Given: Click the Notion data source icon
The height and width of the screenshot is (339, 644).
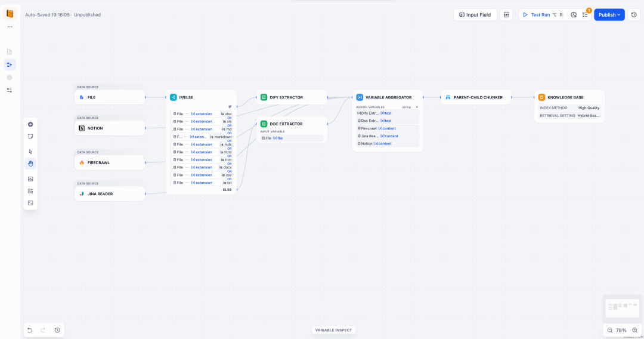Looking at the screenshot, I should [82, 128].
